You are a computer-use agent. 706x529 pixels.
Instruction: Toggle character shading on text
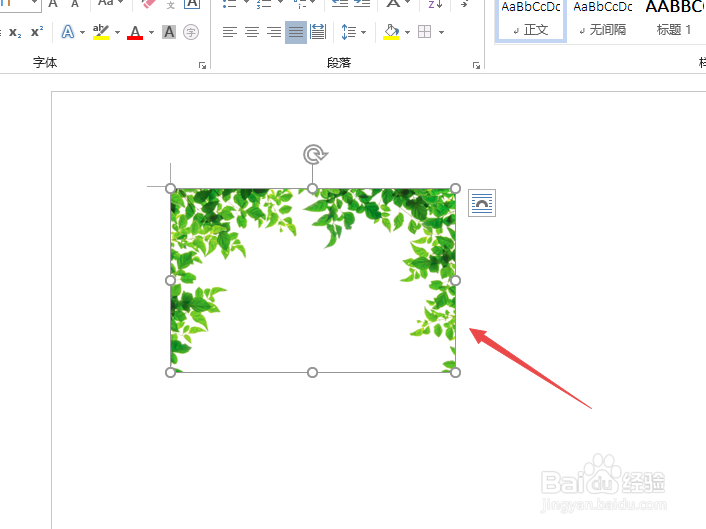pos(169,32)
